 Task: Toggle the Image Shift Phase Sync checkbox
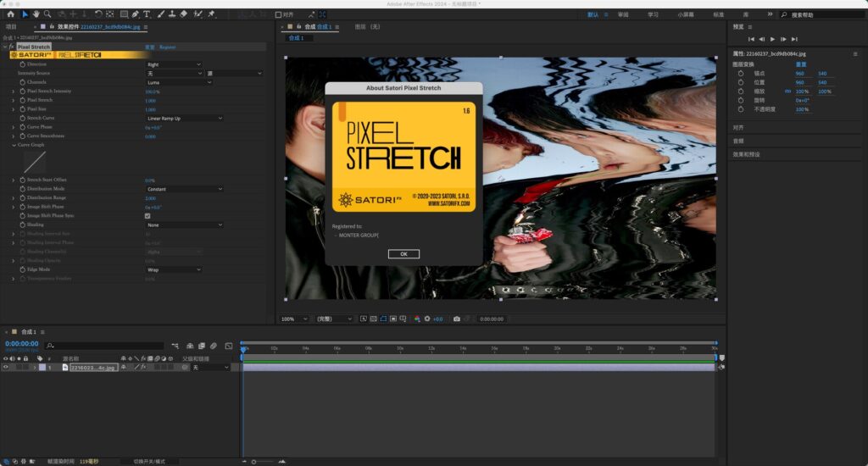[x=147, y=216]
